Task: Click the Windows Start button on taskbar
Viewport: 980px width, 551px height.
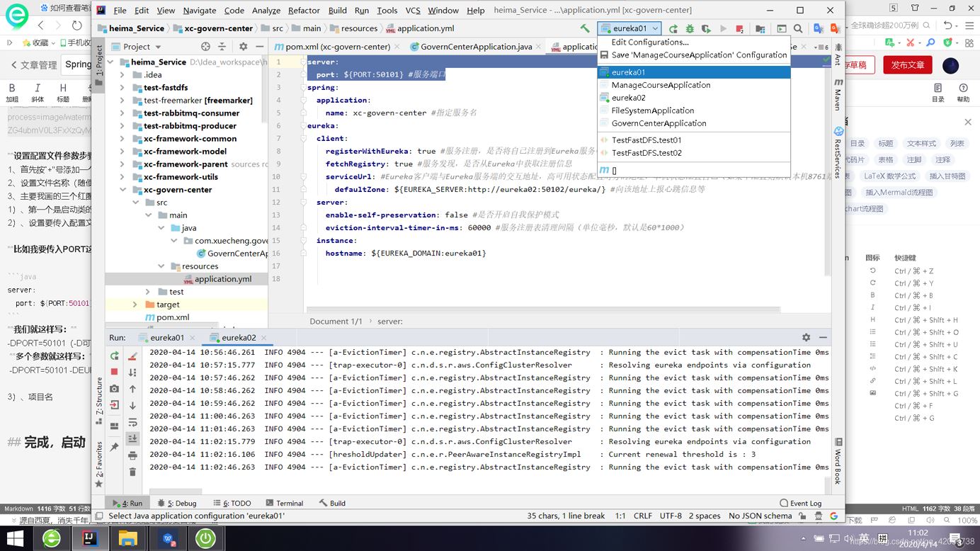Action: point(14,538)
